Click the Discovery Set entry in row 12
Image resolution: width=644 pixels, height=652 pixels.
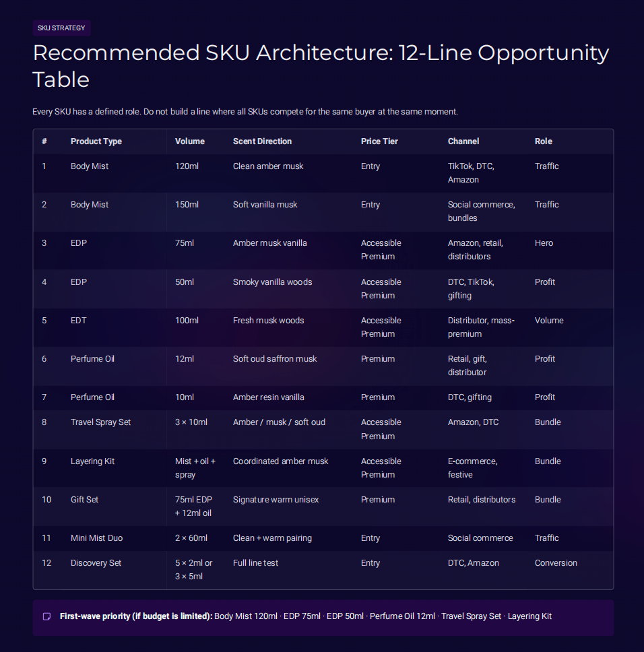(x=96, y=562)
